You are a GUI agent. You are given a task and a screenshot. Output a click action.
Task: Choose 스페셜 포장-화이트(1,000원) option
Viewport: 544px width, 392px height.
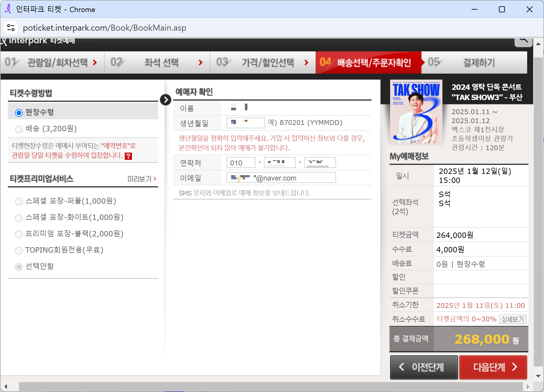click(19, 218)
